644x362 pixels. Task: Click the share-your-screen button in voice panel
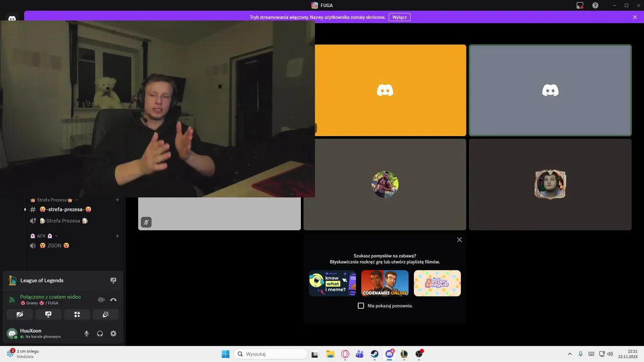(48, 314)
